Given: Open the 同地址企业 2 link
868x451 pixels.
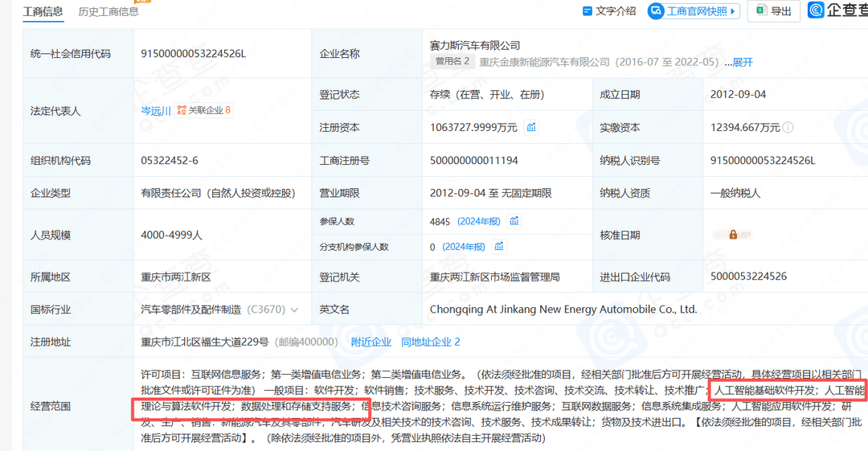Looking at the screenshot, I should [431, 342].
